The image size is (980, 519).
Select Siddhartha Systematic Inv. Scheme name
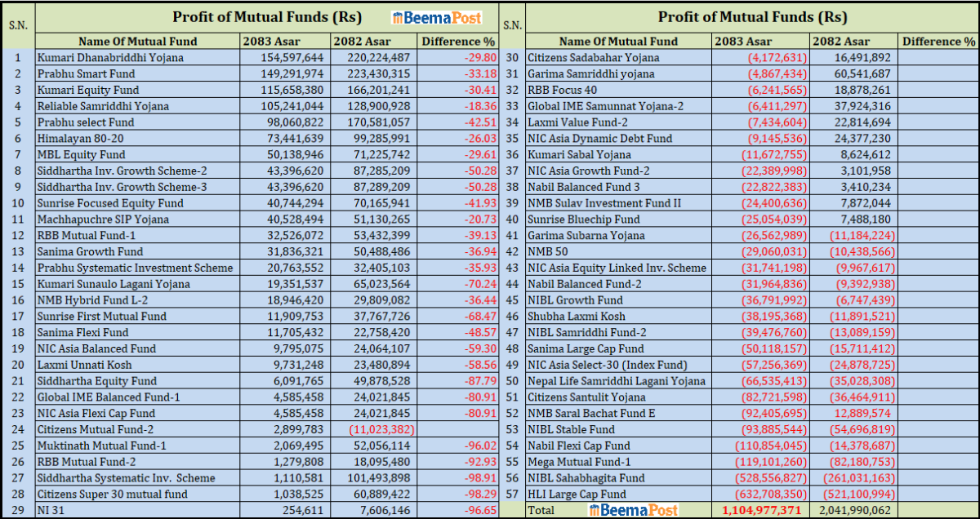point(126,478)
